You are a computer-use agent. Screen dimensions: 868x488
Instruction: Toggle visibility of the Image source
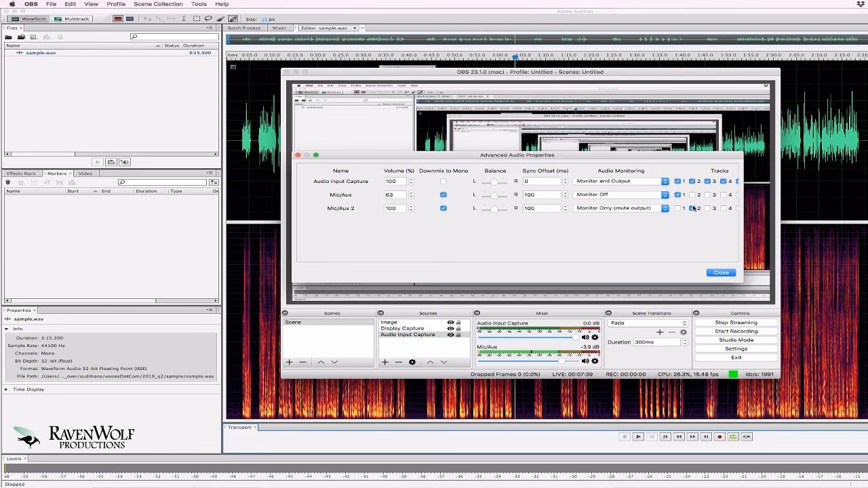pos(450,323)
